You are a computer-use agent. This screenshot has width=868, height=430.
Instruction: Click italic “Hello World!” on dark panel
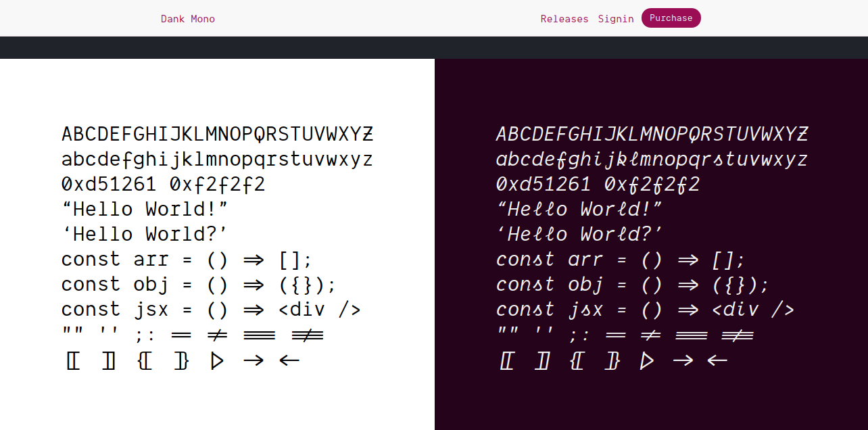click(x=579, y=209)
